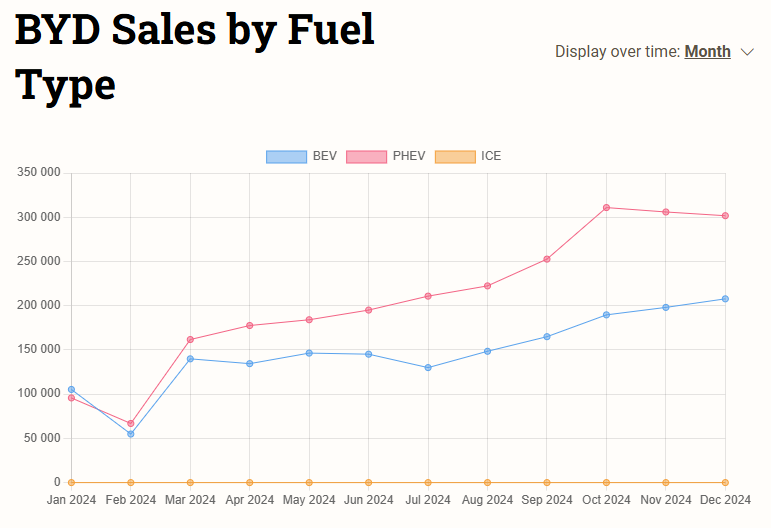Open the Month display dropdown
Image resolution: width=771 pixels, height=528 pixels.
707,51
